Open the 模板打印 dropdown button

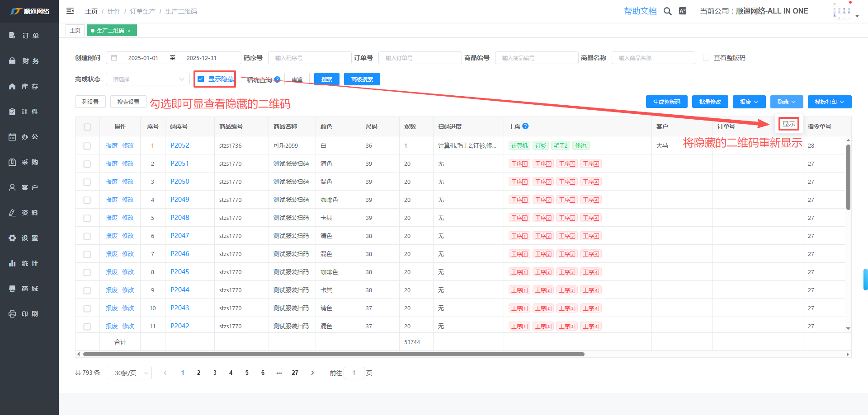pyautogui.click(x=829, y=102)
